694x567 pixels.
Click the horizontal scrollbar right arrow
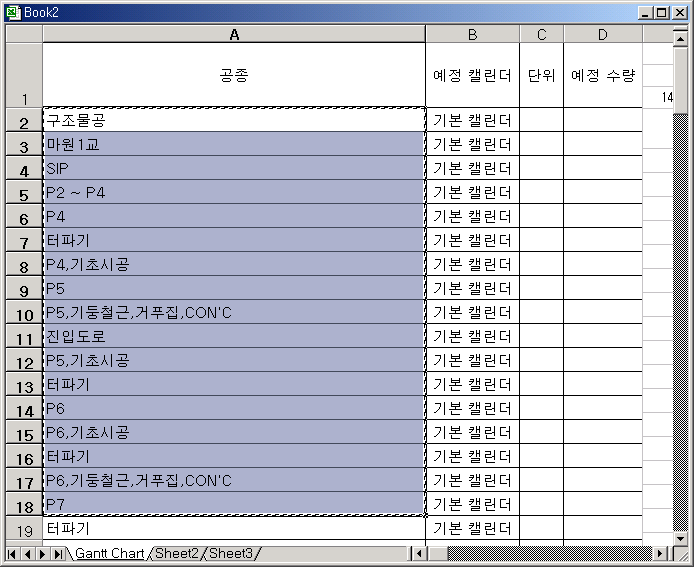pyautogui.click(x=660, y=553)
